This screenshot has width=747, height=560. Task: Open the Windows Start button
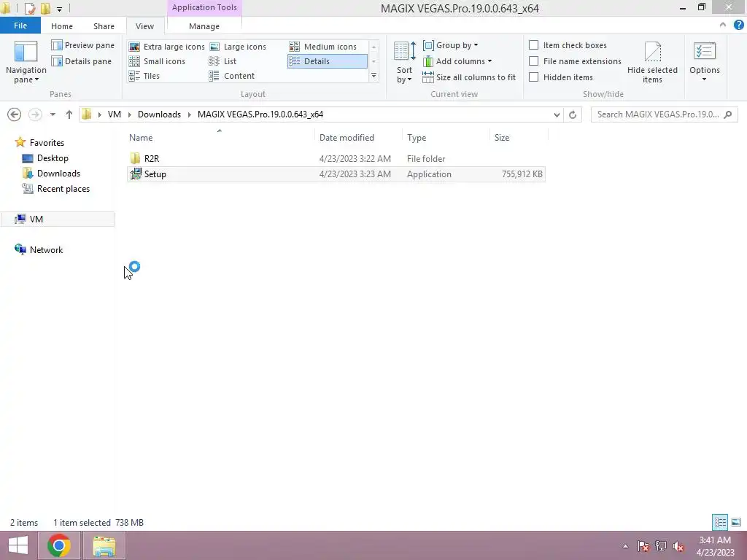coord(18,545)
